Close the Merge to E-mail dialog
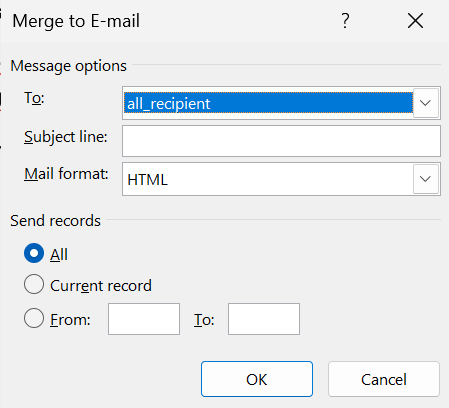Screen dimensions: 449x408 (x=415, y=21)
